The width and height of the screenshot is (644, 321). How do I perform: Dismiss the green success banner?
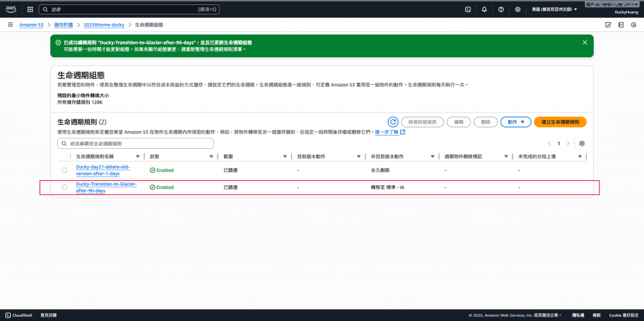click(585, 42)
